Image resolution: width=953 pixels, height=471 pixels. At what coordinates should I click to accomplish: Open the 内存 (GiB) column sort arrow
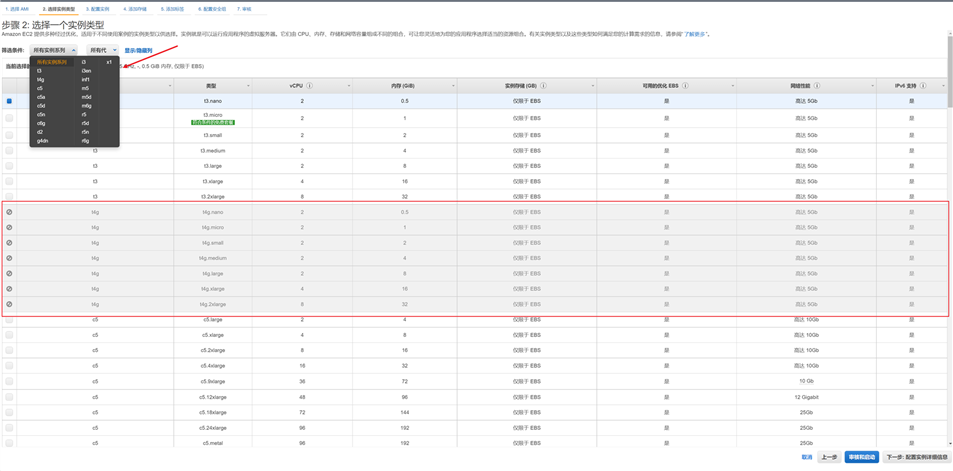(455, 86)
